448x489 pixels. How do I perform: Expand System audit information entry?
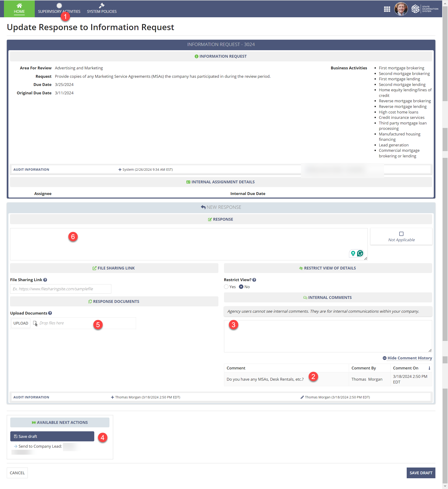[x=120, y=170]
